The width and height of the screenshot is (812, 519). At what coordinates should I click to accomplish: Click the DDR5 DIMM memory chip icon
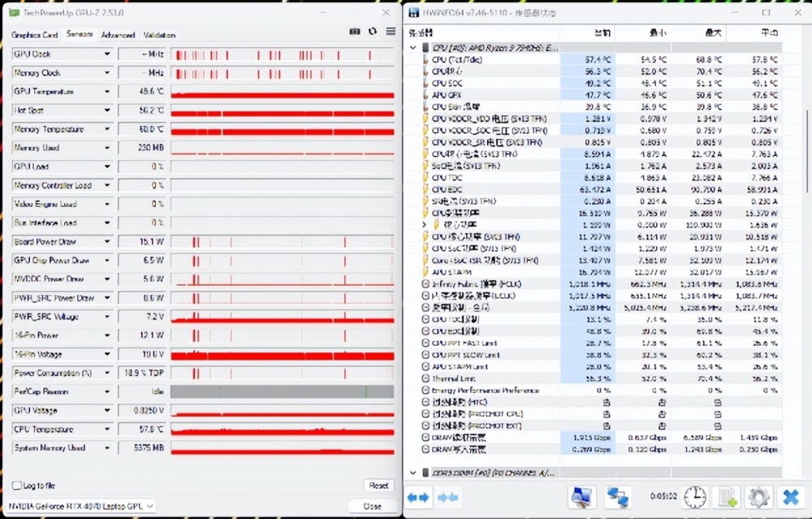[x=425, y=473]
